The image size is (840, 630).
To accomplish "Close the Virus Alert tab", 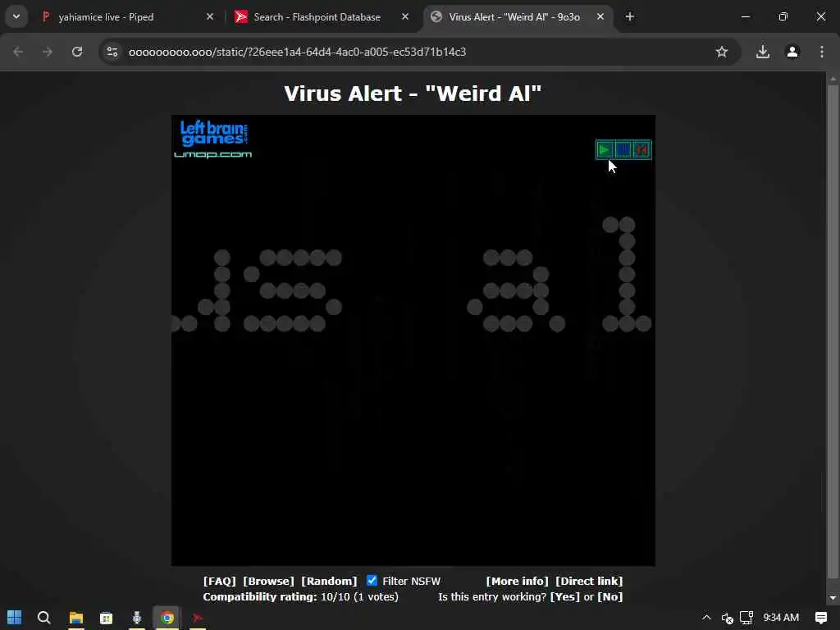I will (600, 17).
